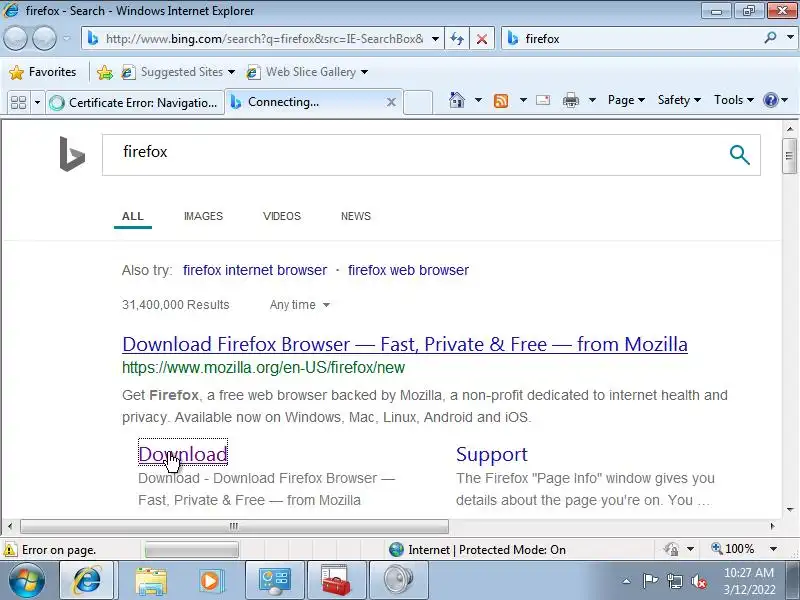Click firefox internet browser suggestion
The image size is (800, 600).
pos(255,270)
